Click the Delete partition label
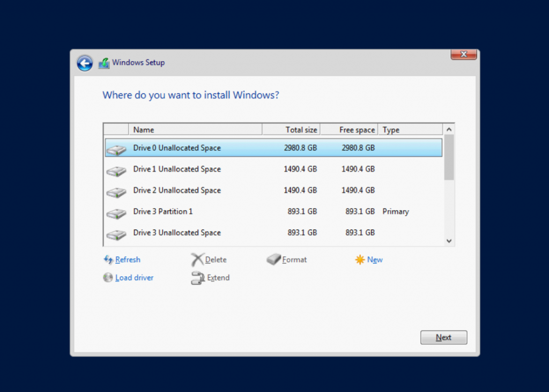 click(216, 260)
